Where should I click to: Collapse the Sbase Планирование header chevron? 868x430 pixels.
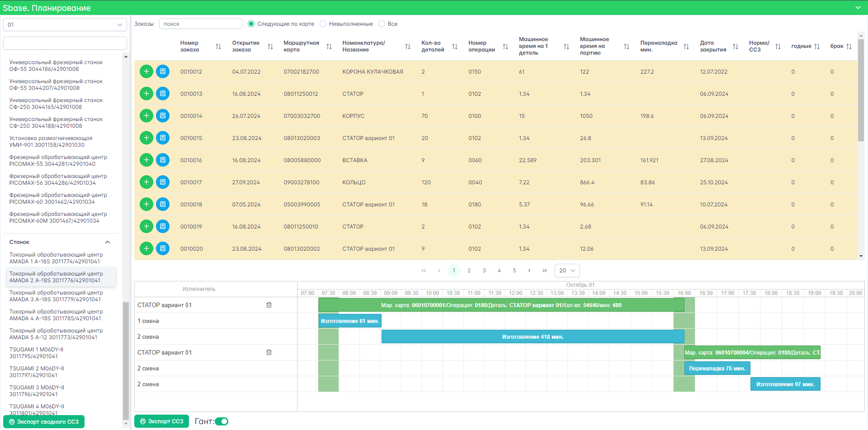click(x=858, y=8)
